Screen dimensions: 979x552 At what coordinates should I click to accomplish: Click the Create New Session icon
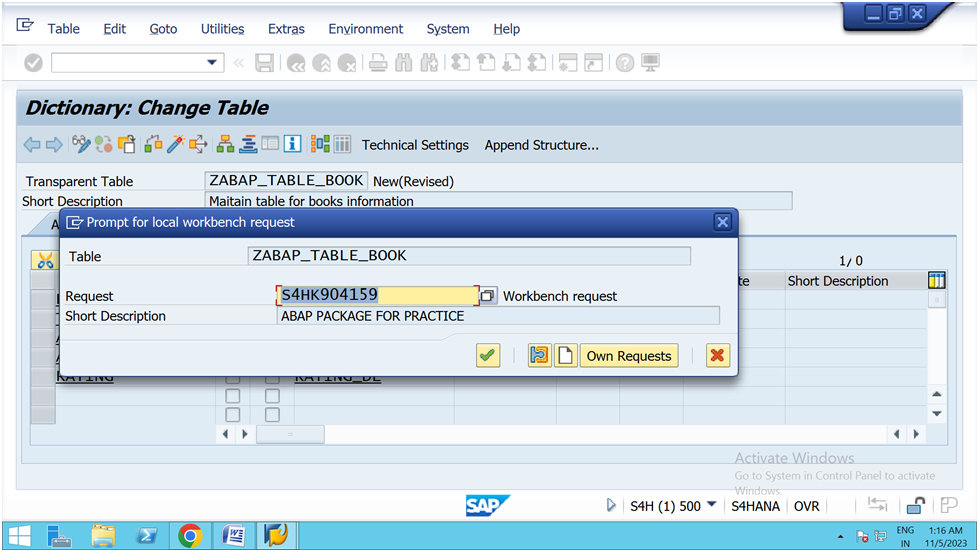tap(568, 63)
